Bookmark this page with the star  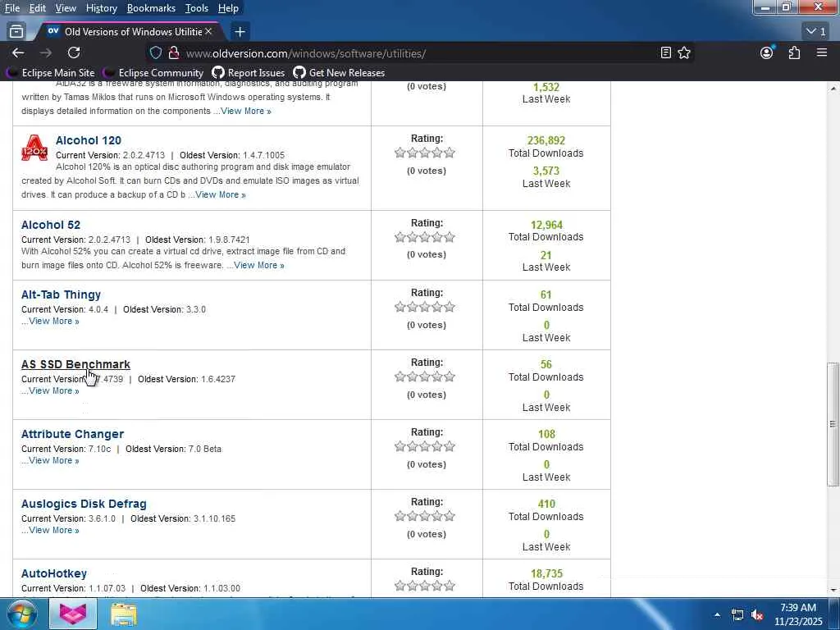[684, 53]
